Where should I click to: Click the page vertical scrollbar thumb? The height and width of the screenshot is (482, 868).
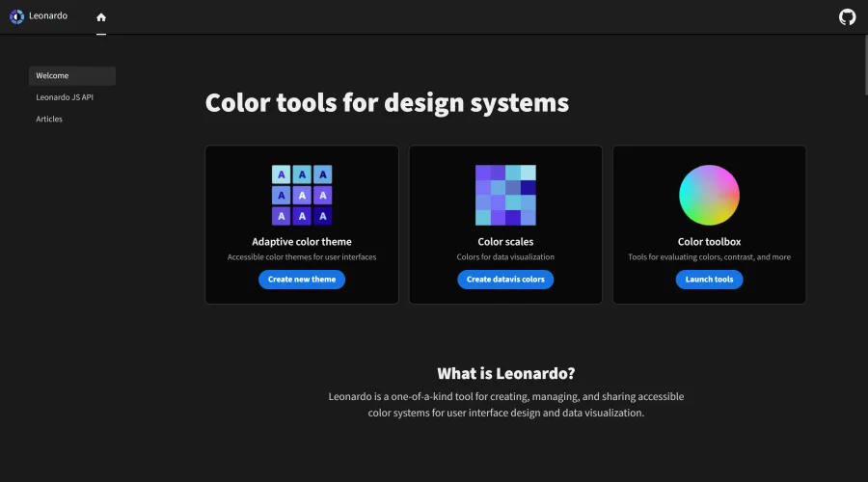865,66
